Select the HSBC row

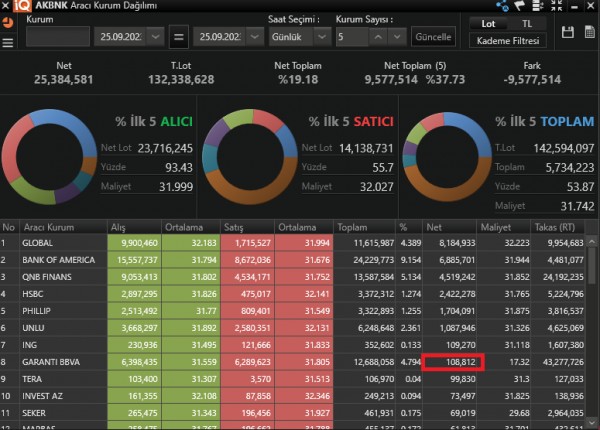point(293,294)
